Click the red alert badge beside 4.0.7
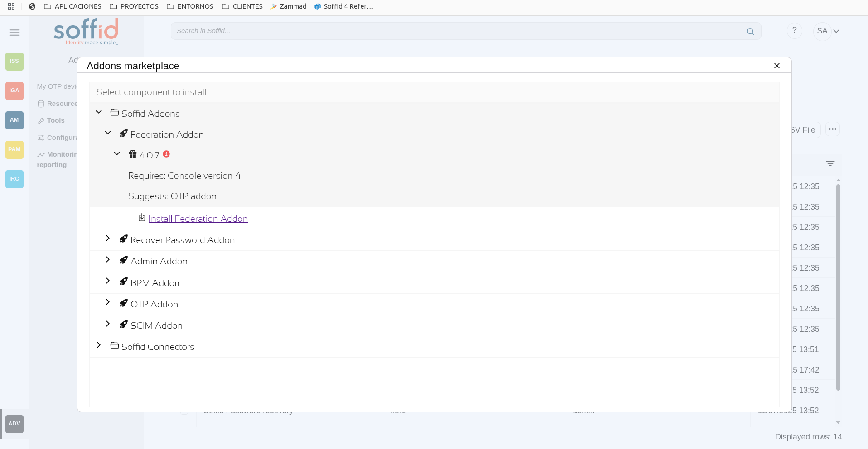The image size is (868, 449). pos(166,154)
